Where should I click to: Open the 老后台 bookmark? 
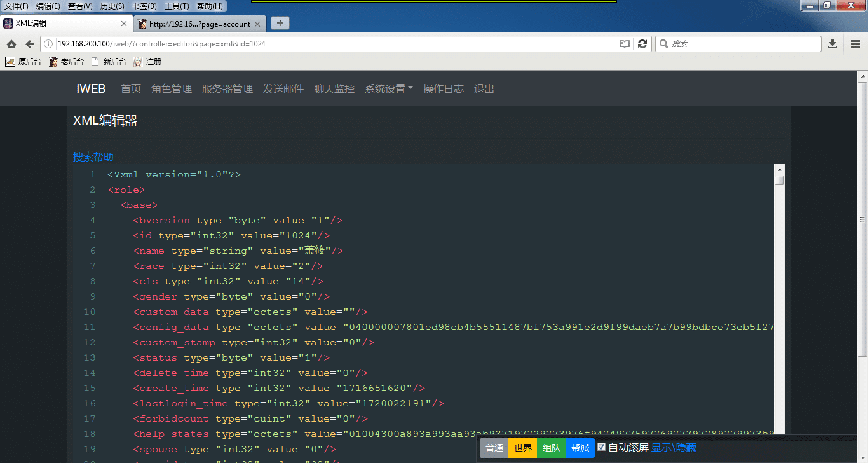[x=67, y=62]
